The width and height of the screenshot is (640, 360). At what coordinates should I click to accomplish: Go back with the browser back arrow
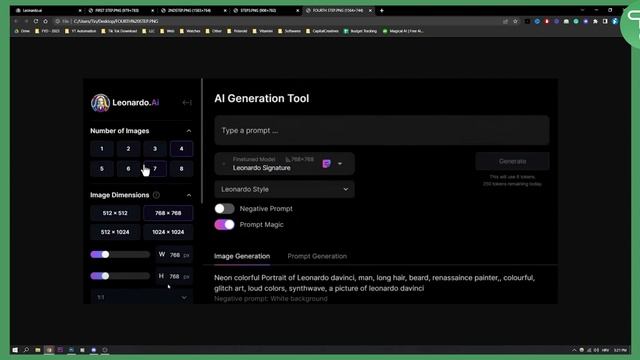(x=16, y=21)
